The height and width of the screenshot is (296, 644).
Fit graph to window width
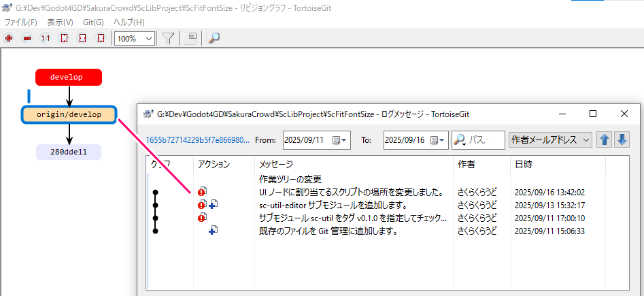click(x=82, y=38)
